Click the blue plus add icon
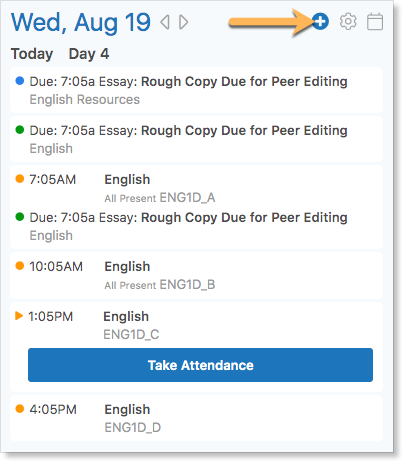Image resolution: width=402 pixels, height=463 pixels. (320, 22)
